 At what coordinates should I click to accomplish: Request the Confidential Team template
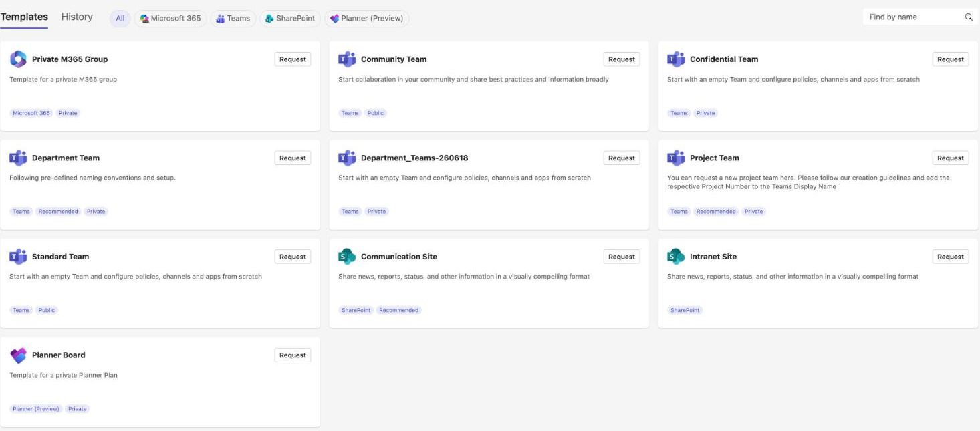pyautogui.click(x=951, y=59)
